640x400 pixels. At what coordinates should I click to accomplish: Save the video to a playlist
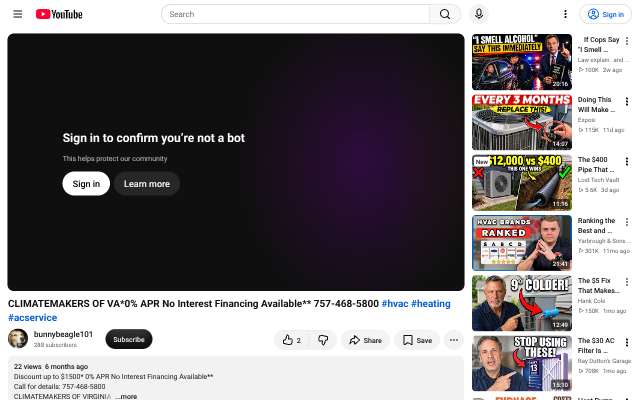(x=417, y=340)
